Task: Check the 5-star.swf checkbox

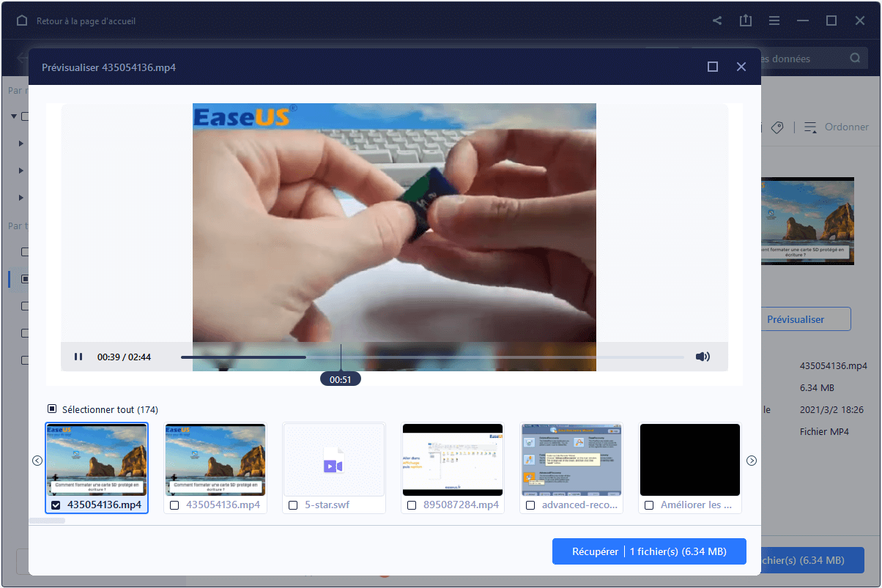Action: pos(293,505)
